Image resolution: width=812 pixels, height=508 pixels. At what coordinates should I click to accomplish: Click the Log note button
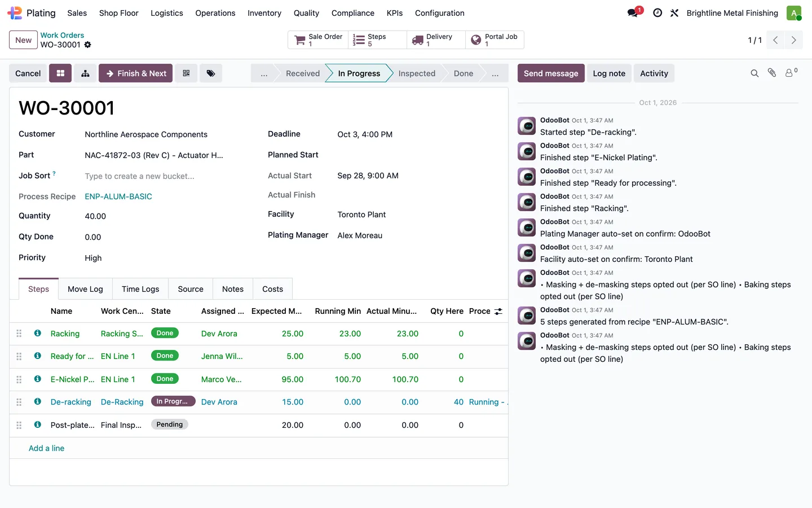(609, 73)
